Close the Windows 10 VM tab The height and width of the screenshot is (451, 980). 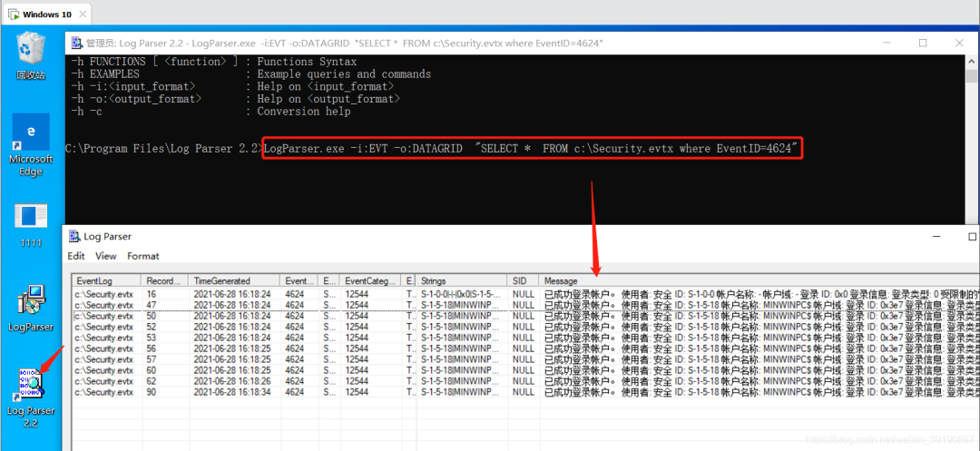pyautogui.click(x=83, y=15)
